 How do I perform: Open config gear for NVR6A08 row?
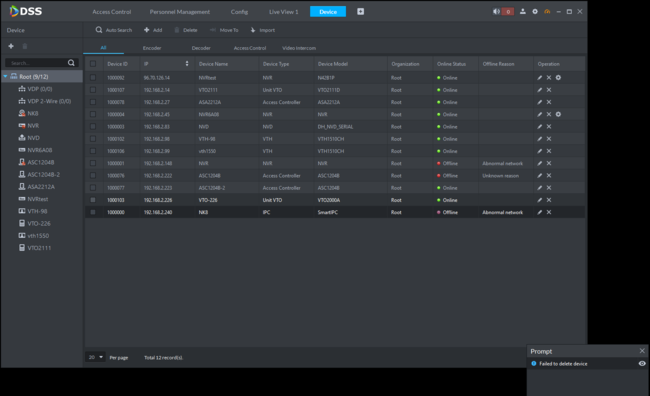[x=558, y=114]
